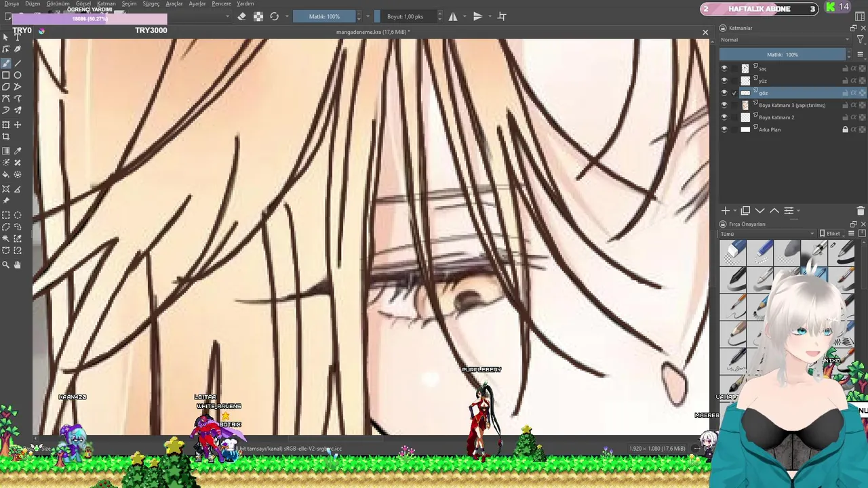
Task: Select the Freehand Brush tool
Action: 6,63
